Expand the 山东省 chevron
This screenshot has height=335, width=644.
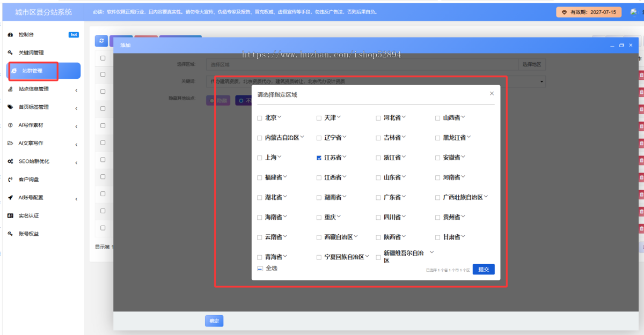click(x=404, y=177)
